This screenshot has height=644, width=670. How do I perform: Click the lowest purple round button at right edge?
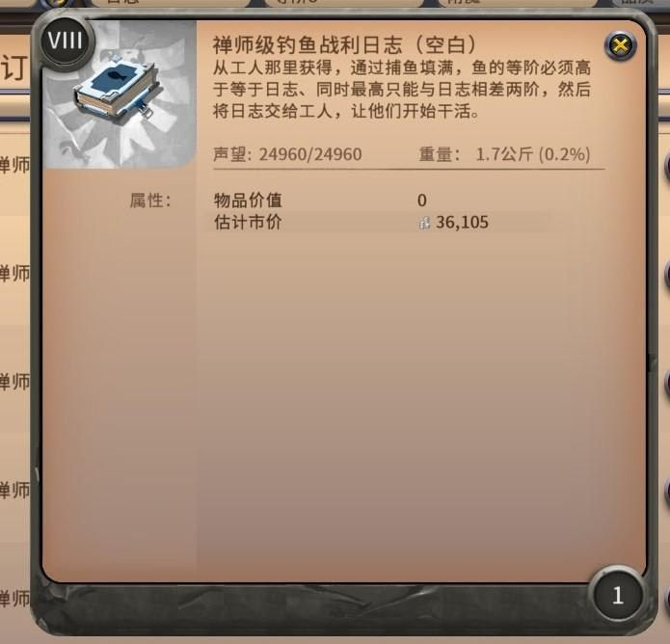tap(666, 599)
